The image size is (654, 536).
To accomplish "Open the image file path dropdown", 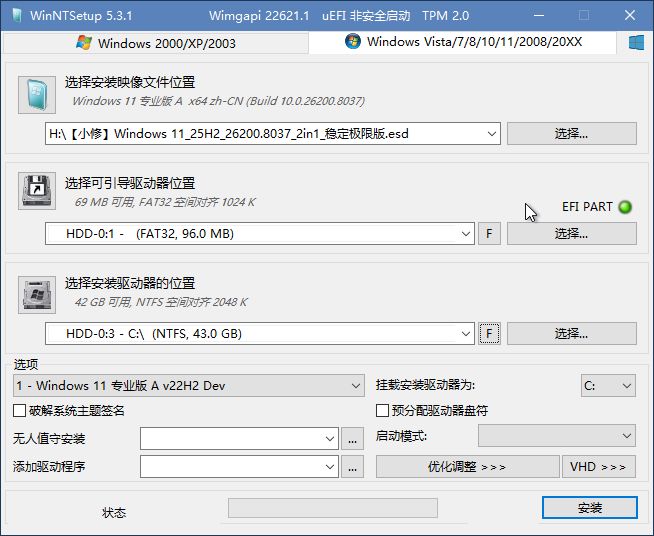I will [492, 134].
